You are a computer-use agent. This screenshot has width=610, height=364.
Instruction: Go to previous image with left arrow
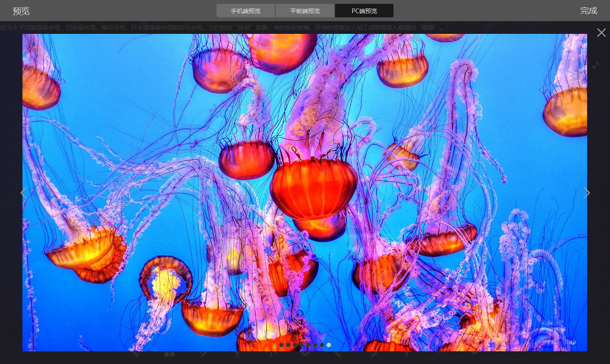point(24,193)
